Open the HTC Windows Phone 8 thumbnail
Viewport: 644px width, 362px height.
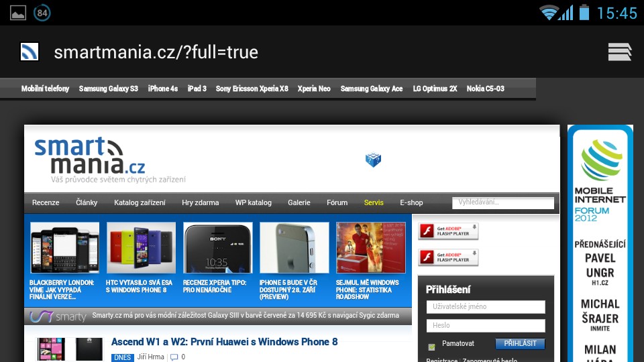pos(141,247)
